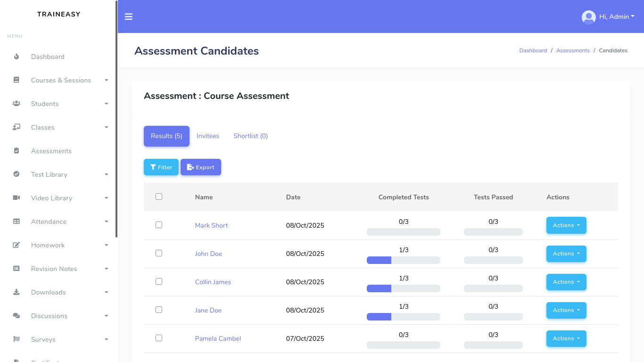Switch to the Shortlist (0) tab
644x362 pixels.
250,136
